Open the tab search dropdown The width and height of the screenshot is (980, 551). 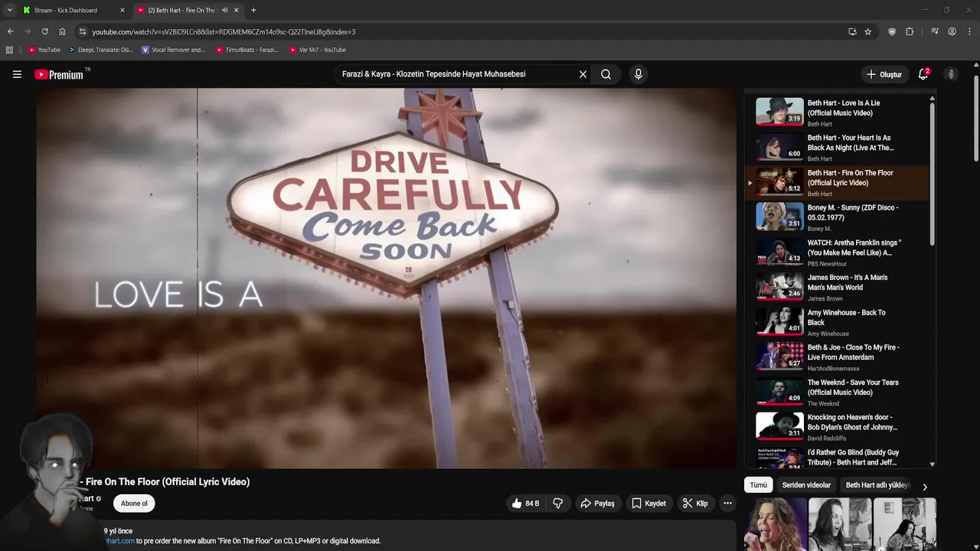click(9, 10)
